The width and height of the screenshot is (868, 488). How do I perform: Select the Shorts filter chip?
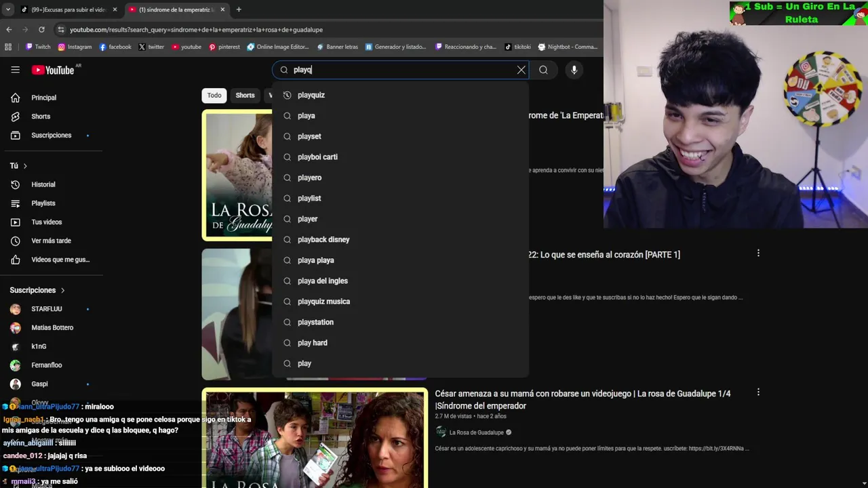tap(245, 96)
